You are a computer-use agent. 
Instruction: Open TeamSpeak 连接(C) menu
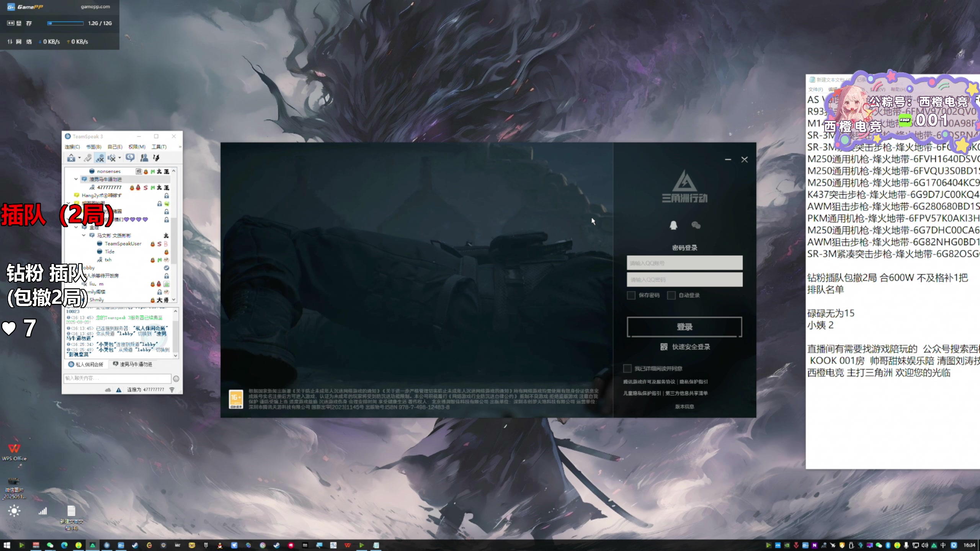tap(72, 147)
